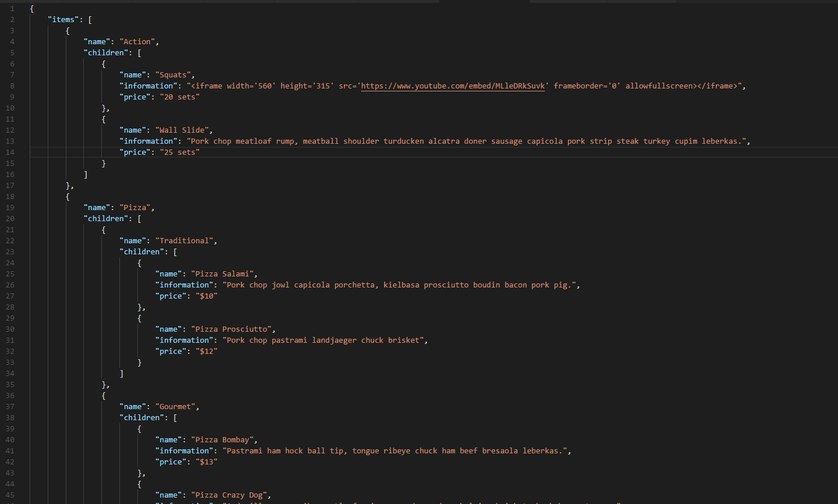Click line number 14 in the gutter
838x504 pixels.
10,152
